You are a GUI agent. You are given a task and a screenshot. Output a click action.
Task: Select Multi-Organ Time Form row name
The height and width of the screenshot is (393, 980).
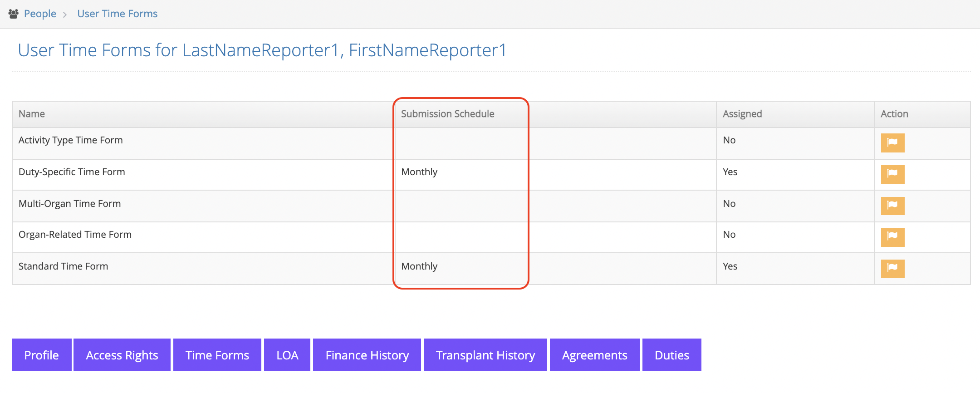point(70,204)
